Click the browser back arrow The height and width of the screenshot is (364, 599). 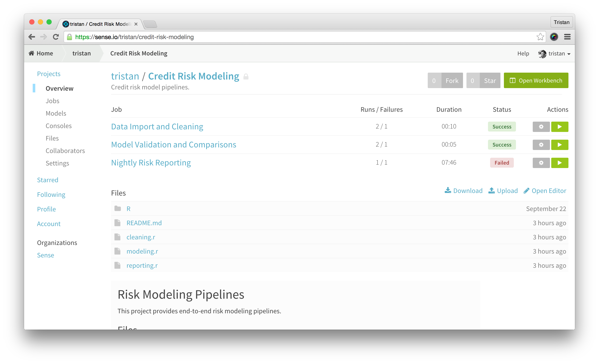pyautogui.click(x=32, y=37)
